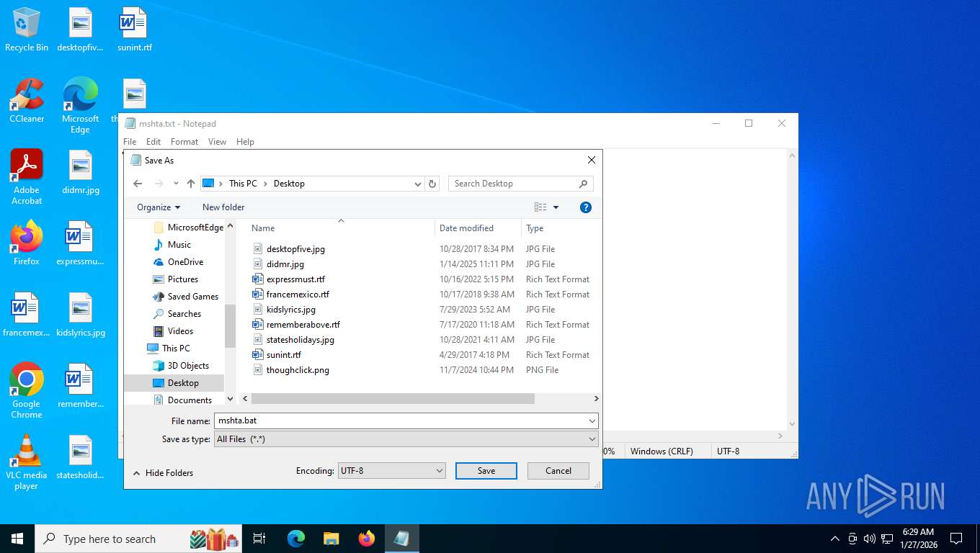
Task: Open Recycle Bin desktop icon
Action: [27, 30]
